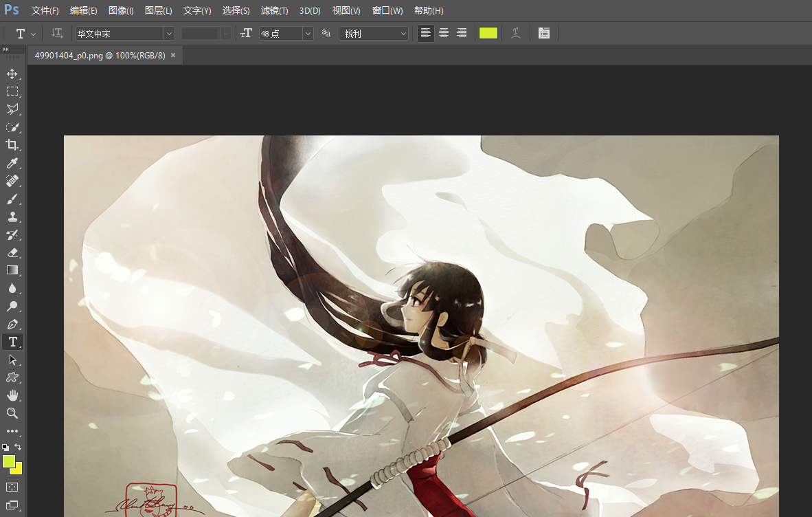This screenshot has width=812, height=517.
Task: Left align text
Action: pos(426,33)
